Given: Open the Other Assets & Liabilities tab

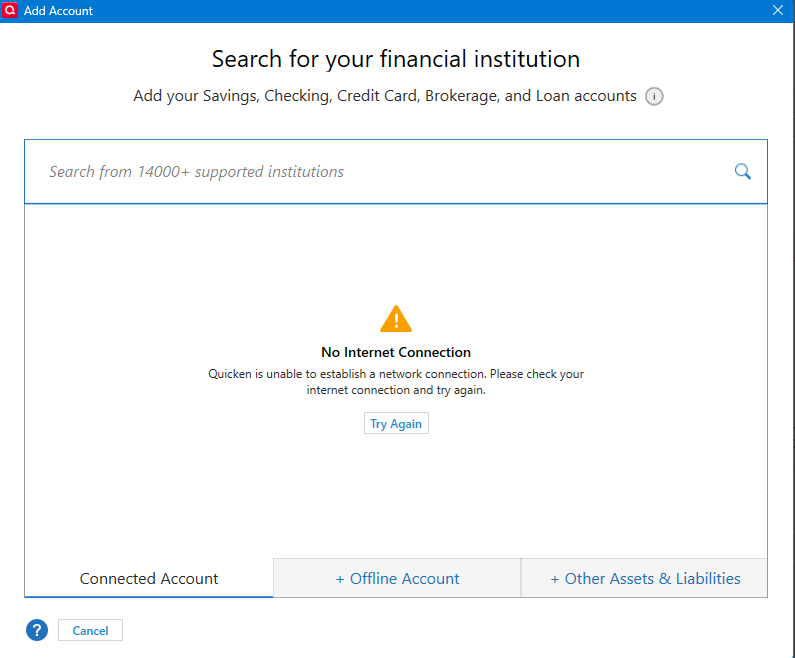Looking at the screenshot, I should tap(644, 578).
